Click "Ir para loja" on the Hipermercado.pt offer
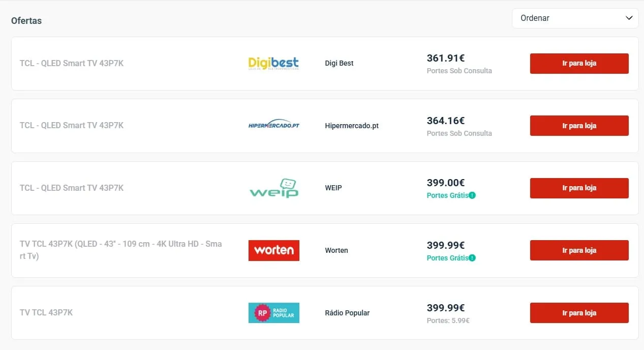644x350 pixels. click(579, 126)
